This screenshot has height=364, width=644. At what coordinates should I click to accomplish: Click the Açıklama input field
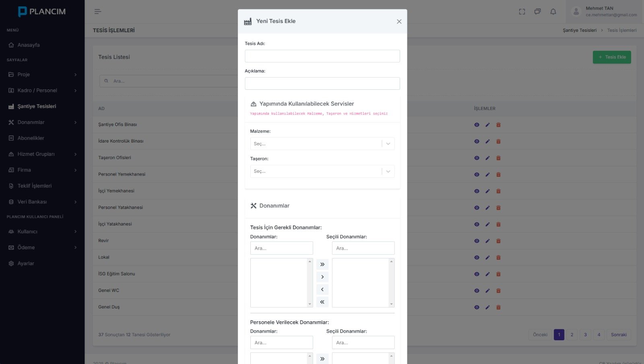pyautogui.click(x=322, y=83)
